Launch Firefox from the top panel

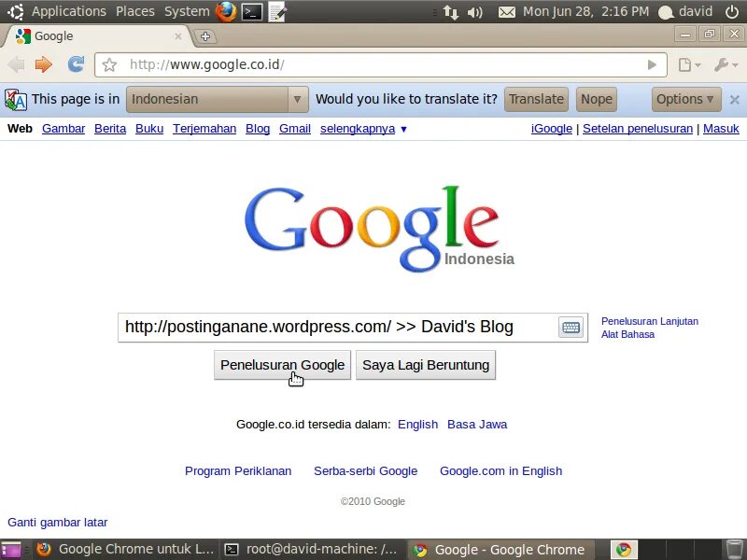click(226, 11)
